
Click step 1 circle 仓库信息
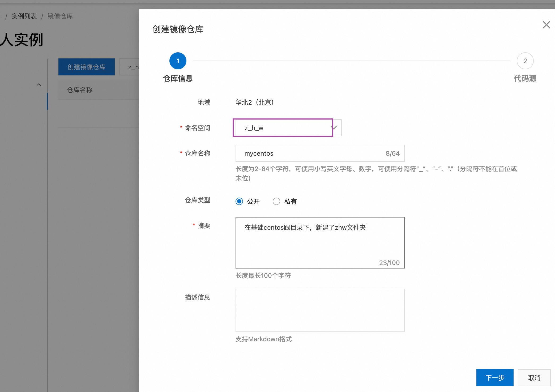pos(178,61)
